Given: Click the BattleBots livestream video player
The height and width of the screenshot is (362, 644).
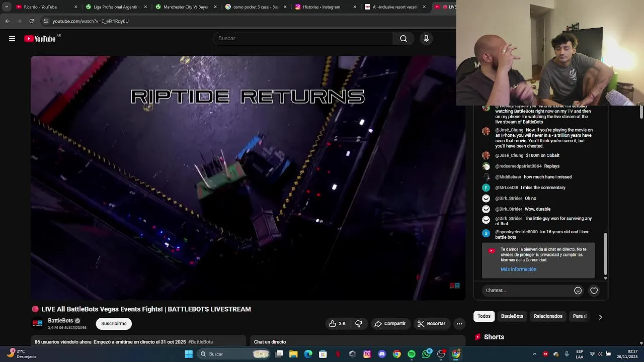Looking at the screenshot, I should point(248,177).
